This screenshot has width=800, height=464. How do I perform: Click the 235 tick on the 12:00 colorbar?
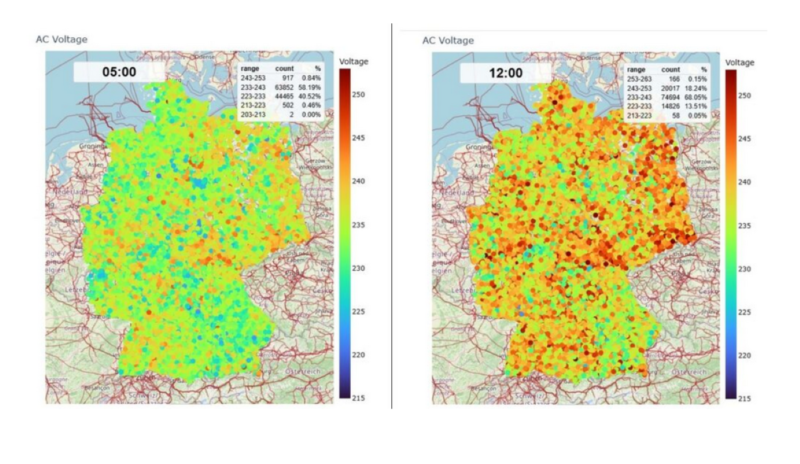(744, 226)
